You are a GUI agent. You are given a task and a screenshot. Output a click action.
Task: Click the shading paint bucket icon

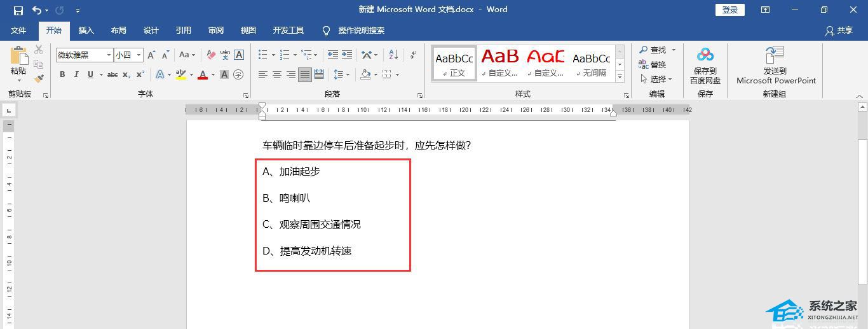point(365,74)
